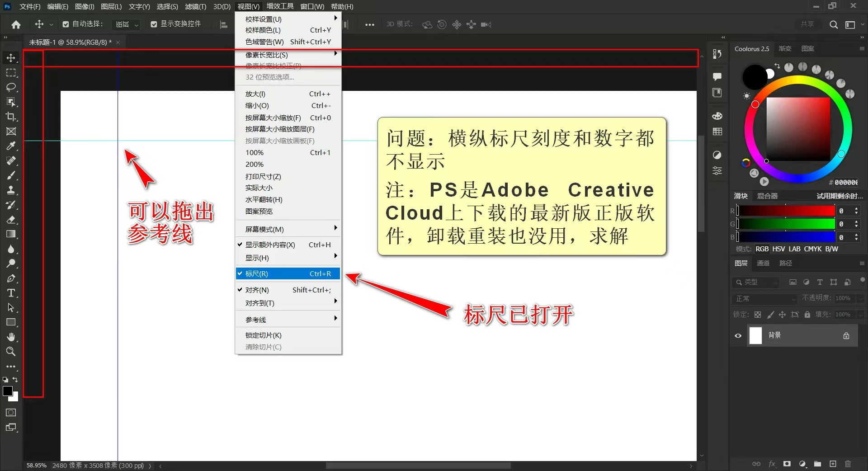This screenshot has height=471, width=868.
Task: Select the Move tool in toolbar
Action: 11,58
